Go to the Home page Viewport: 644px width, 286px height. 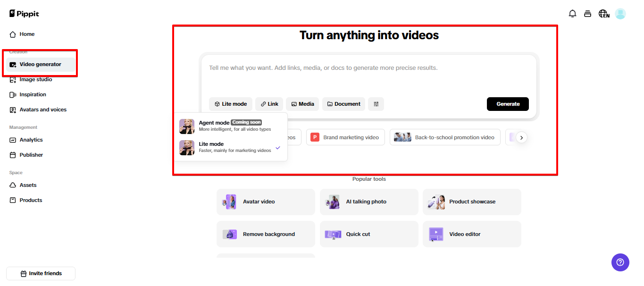click(x=27, y=34)
